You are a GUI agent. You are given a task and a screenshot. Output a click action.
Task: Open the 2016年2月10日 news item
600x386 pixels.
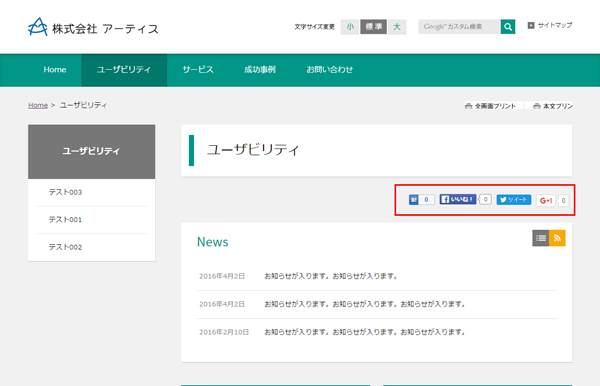tap(365, 332)
